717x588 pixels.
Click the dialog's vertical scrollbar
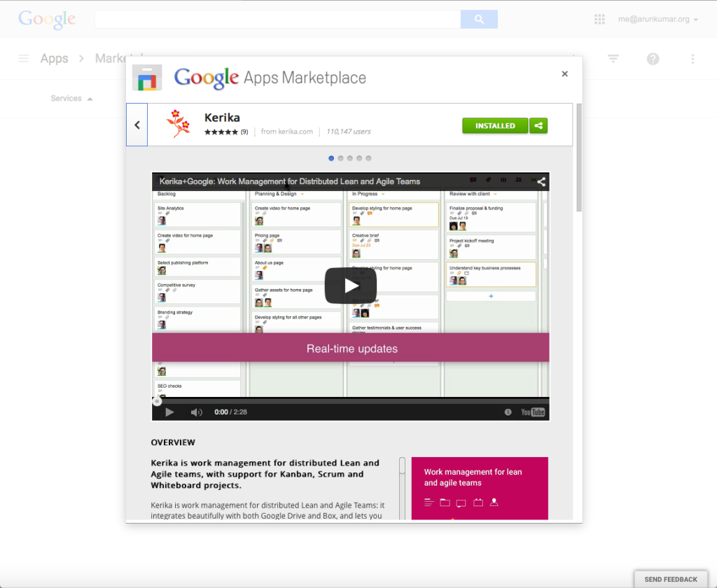[579, 157]
